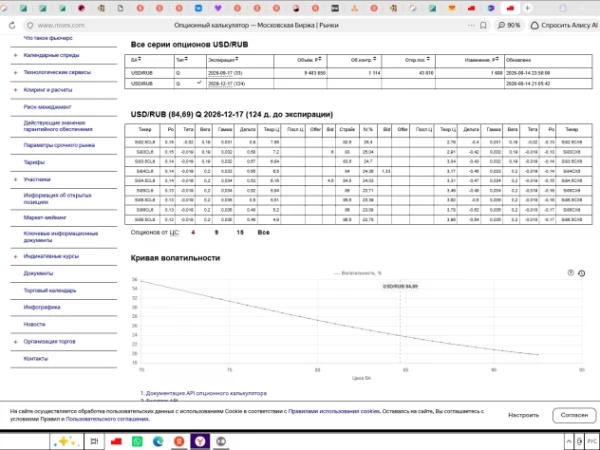This screenshot has height=450, width=600.
Task: Open Маркет-мейкинг sidebar item
Action: (x=45, y=217)
